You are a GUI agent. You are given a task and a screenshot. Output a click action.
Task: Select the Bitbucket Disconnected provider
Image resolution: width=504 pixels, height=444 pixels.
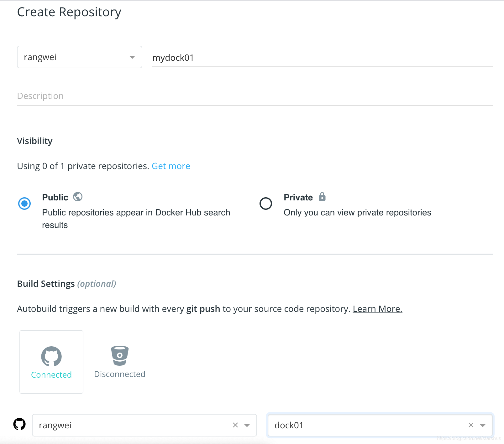tap(119, 362)
